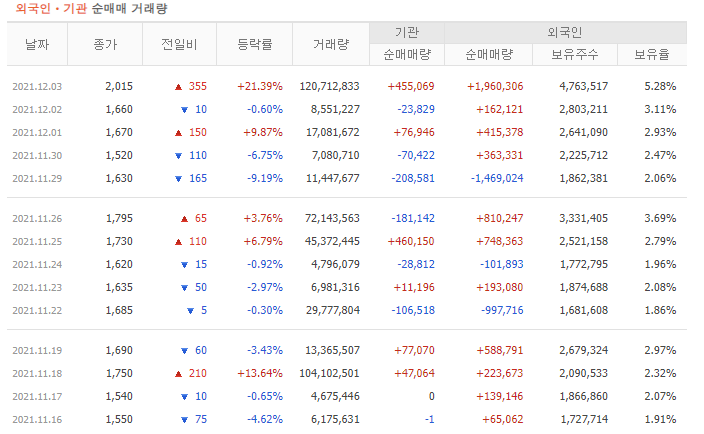Select the date 2021.11.16
Image resolution: width=704 pixels, height=434 pixels.
coord(37,419)
